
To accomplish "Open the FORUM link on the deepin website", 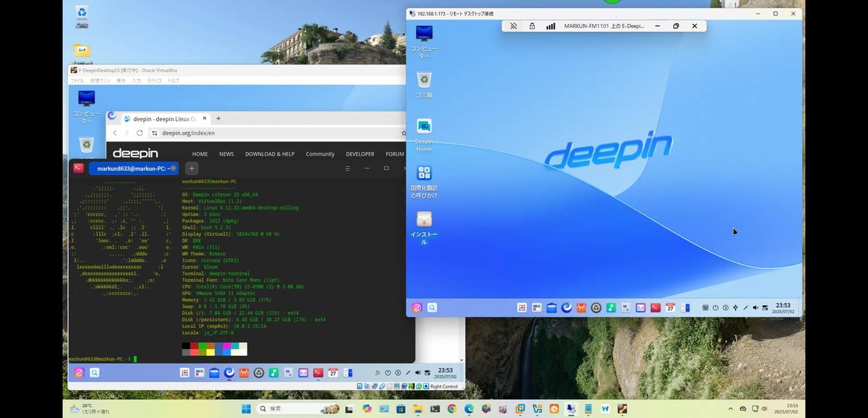I will (395, 154).
